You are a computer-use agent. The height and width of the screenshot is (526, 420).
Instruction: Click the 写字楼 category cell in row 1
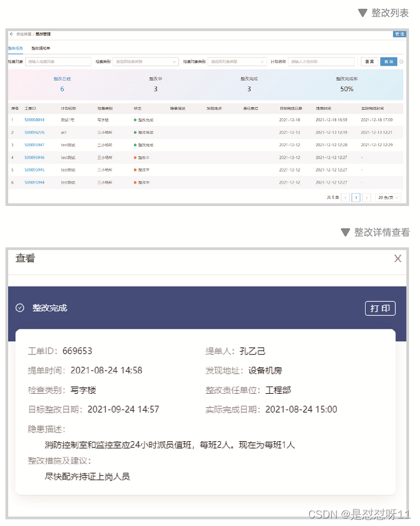(103, 120)
